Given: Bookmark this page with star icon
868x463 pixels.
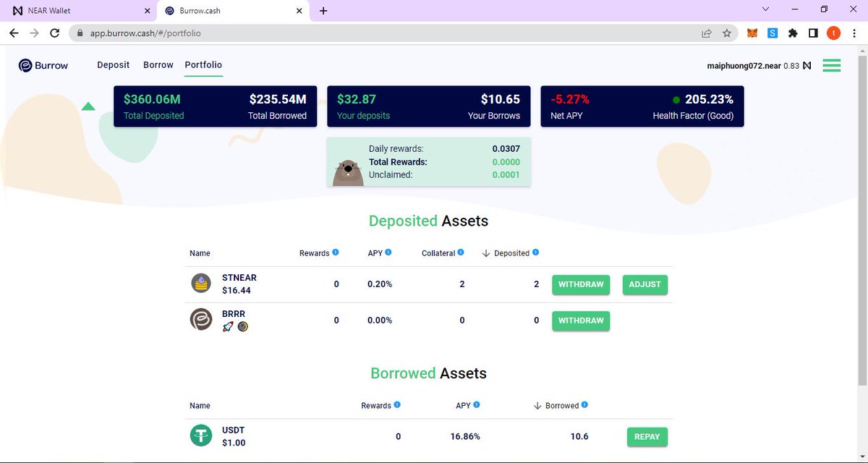Looking at the screenshot, I should pos(727,33).
